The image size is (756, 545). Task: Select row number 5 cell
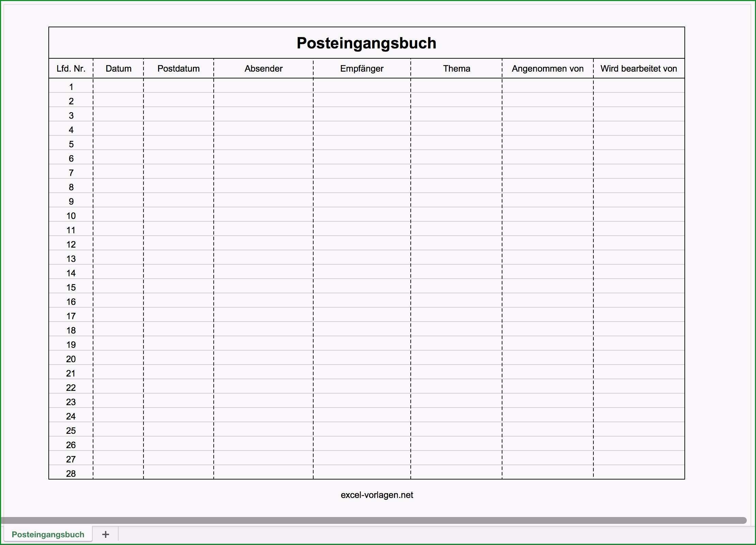(x=71, y=143)
